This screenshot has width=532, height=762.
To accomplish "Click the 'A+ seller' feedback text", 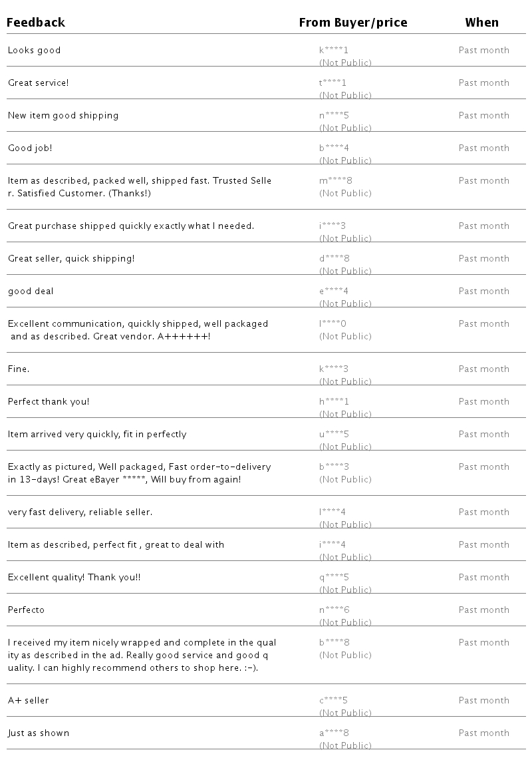I will (29, 701).
